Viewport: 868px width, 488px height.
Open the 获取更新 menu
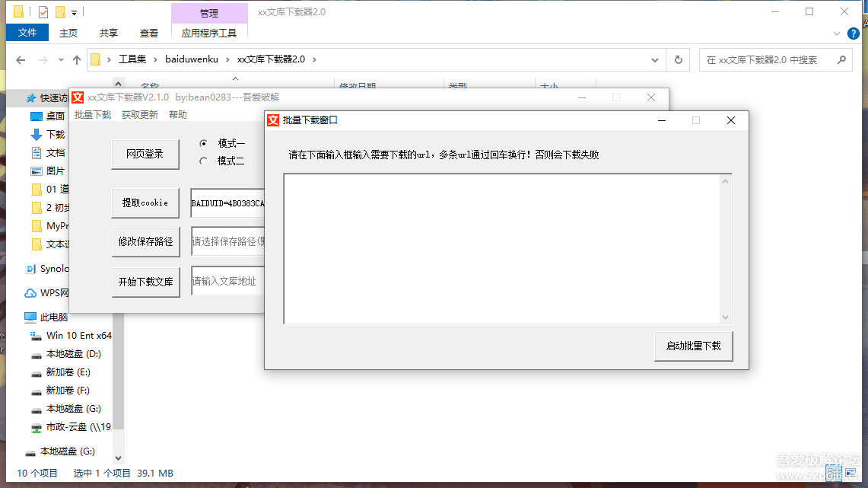(x=139, y=115)
